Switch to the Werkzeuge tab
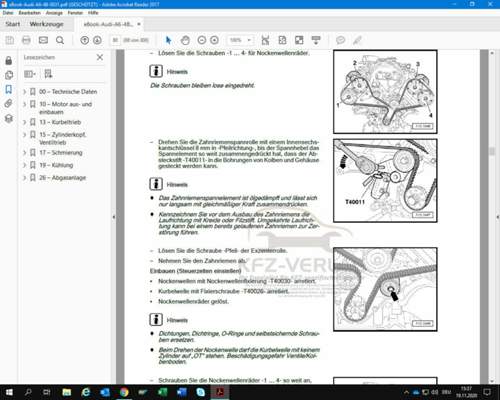The height and width of the screenshot is (400, 500). point(46,24)
